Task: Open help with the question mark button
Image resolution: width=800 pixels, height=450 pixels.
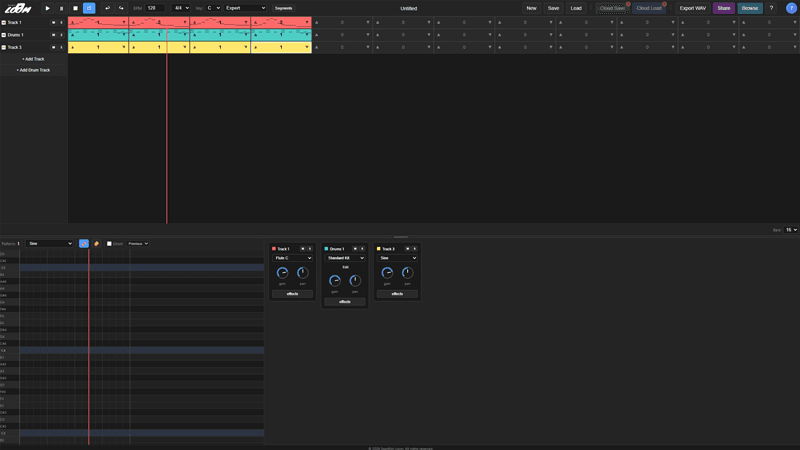Action: [771, 8]
